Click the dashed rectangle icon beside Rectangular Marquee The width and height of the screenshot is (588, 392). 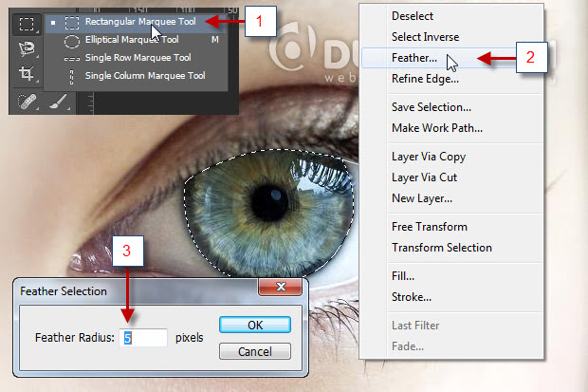tap(72, 23)
